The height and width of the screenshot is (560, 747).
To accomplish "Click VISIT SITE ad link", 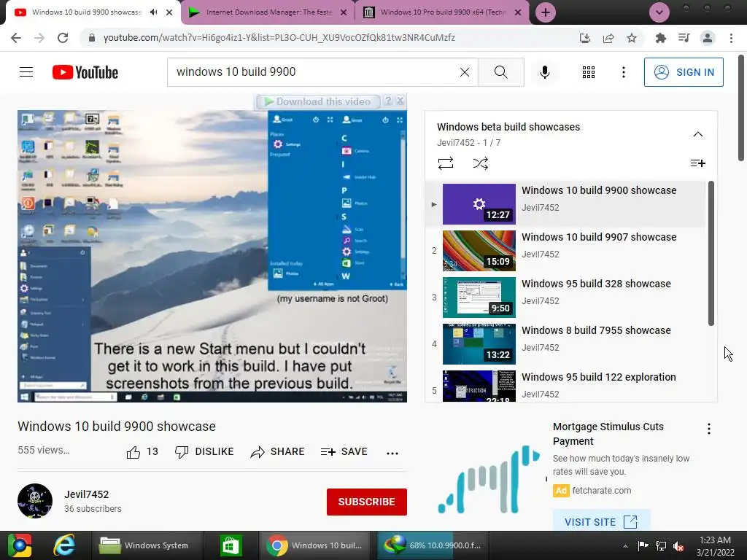I will coord(601,522).
